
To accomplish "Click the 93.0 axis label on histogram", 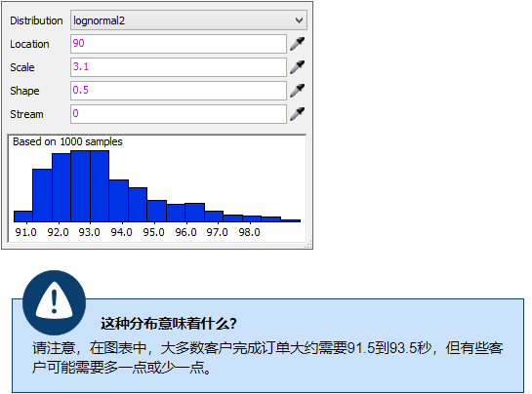I will [89, 233].
